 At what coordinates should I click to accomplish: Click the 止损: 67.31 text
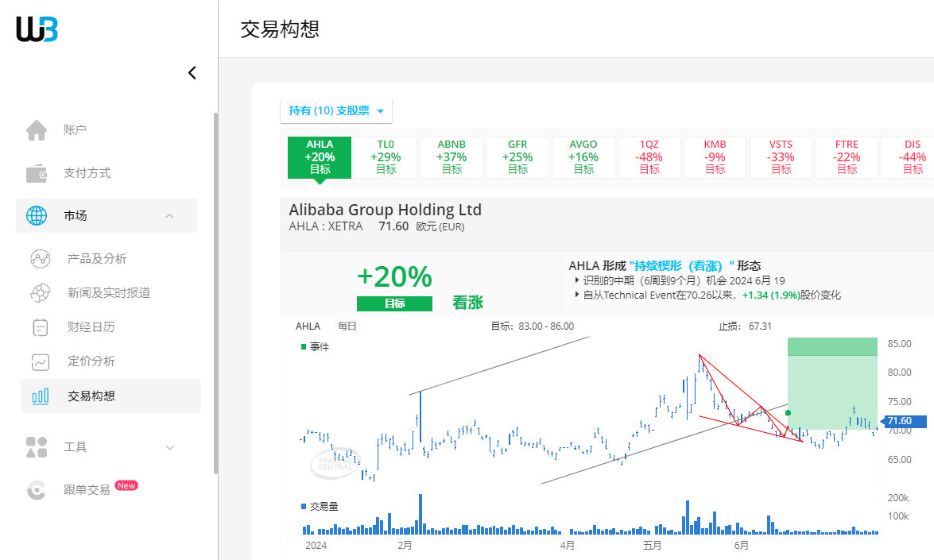pyautogui.click(x=745, y=326)
